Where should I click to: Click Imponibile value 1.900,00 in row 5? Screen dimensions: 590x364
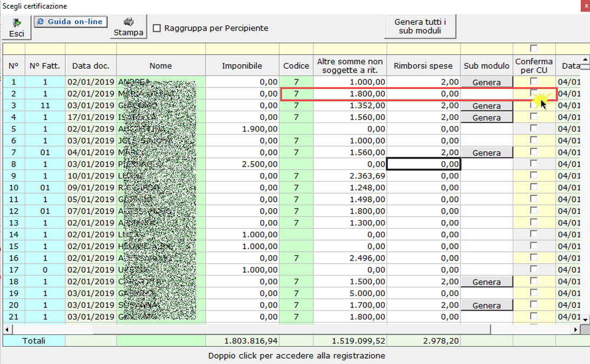point(260,129)
